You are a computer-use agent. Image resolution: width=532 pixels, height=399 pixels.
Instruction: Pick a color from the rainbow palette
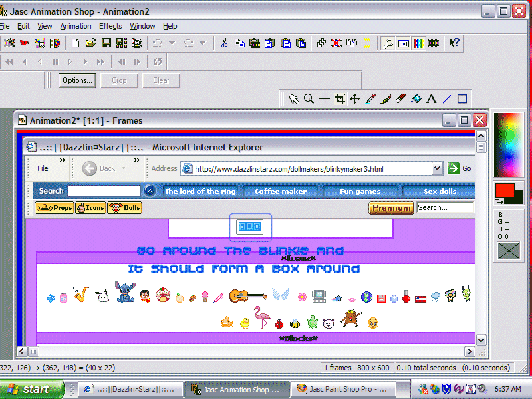(508, 145)
